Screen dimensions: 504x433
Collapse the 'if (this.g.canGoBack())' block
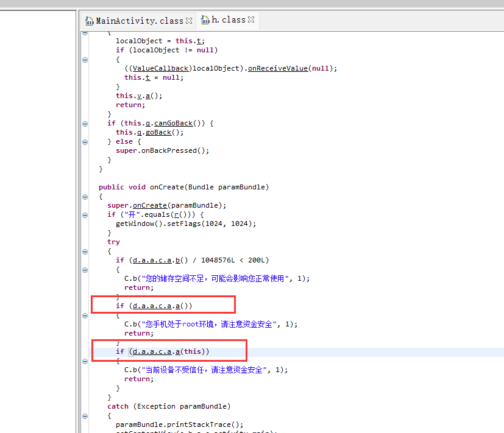click(85, 124)
